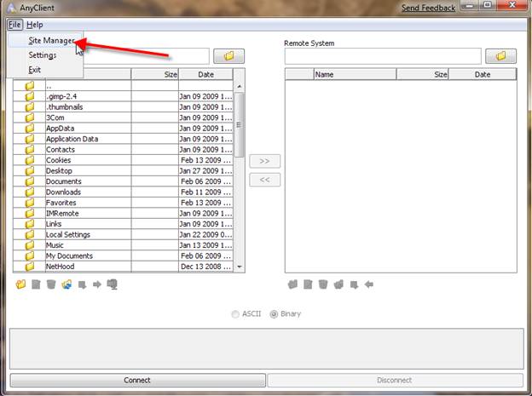Viewport: 532px width, 396px height.
Task: Click the local rename file icon
Action: pos(36,284)
